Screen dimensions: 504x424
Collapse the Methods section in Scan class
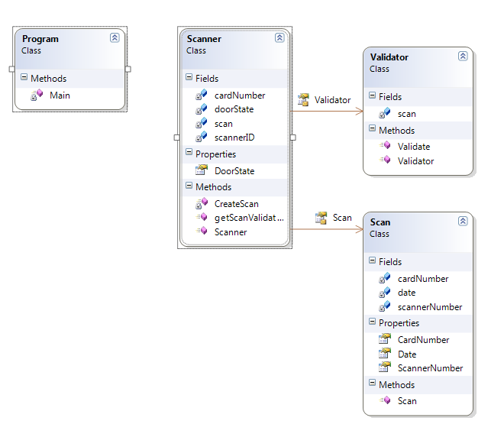[372, 383]
